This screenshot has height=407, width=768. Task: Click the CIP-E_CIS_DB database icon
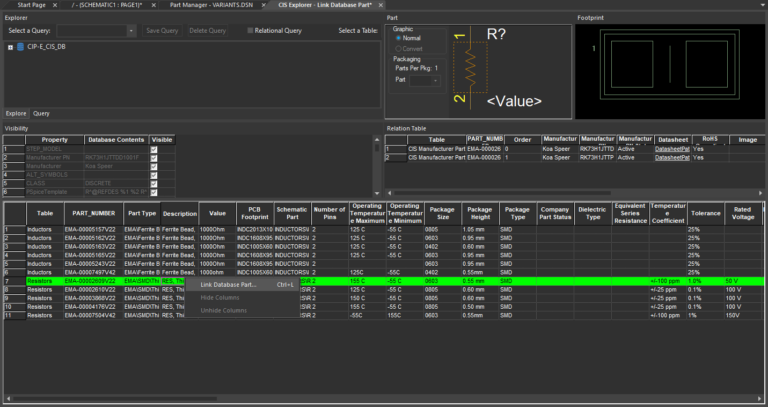[20, 46]
